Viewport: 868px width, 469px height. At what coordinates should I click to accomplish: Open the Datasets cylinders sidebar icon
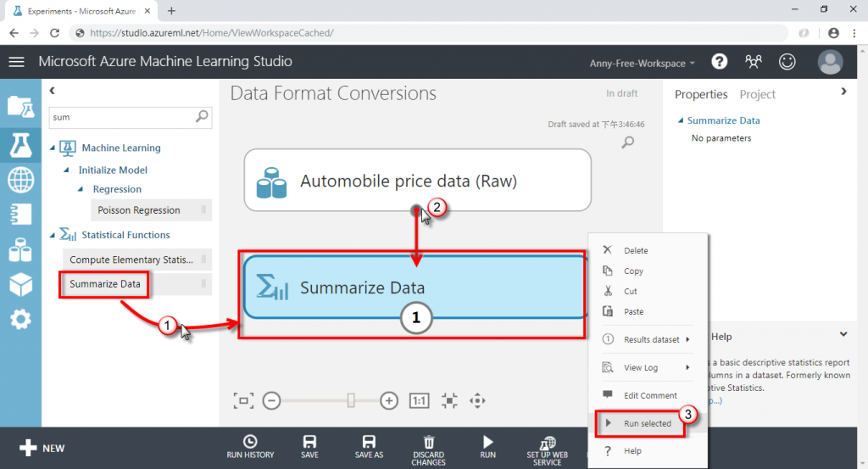(x=20, y=249)
